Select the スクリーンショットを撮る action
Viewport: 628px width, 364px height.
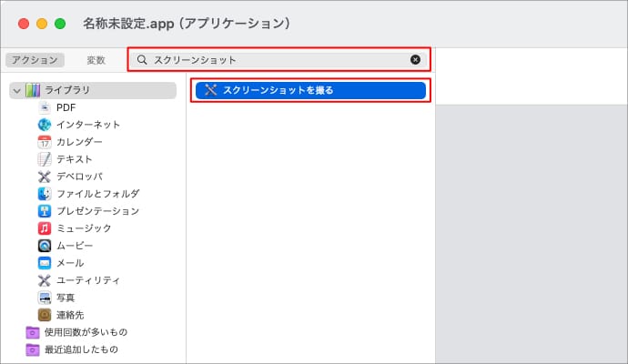(x=309, y=90)
